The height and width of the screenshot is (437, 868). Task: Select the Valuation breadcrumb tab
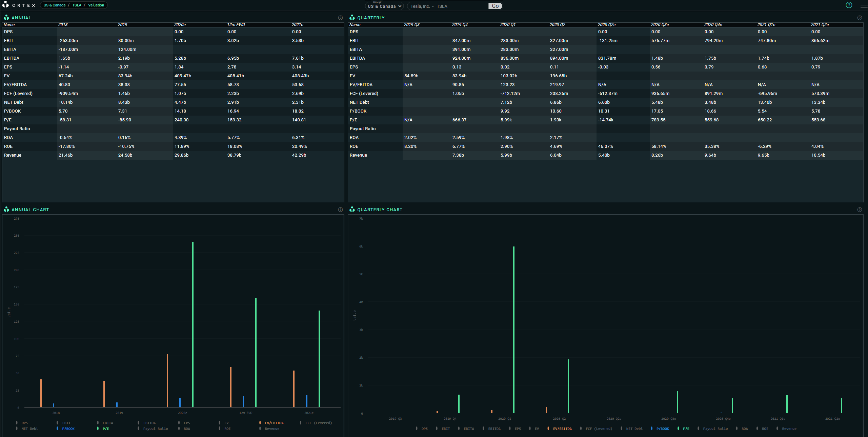96,5
